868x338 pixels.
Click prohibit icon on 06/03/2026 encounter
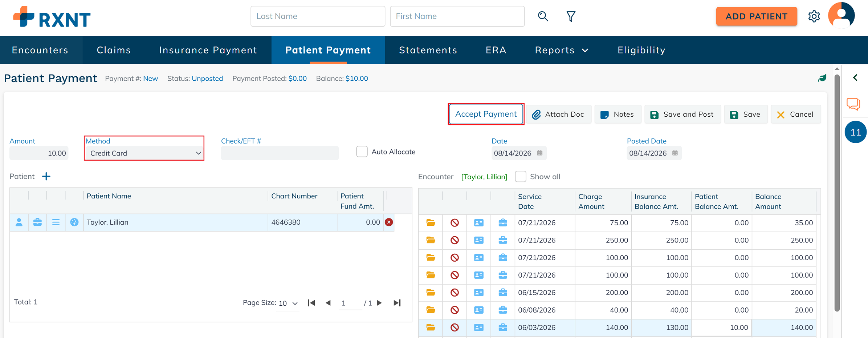[455, 327]
